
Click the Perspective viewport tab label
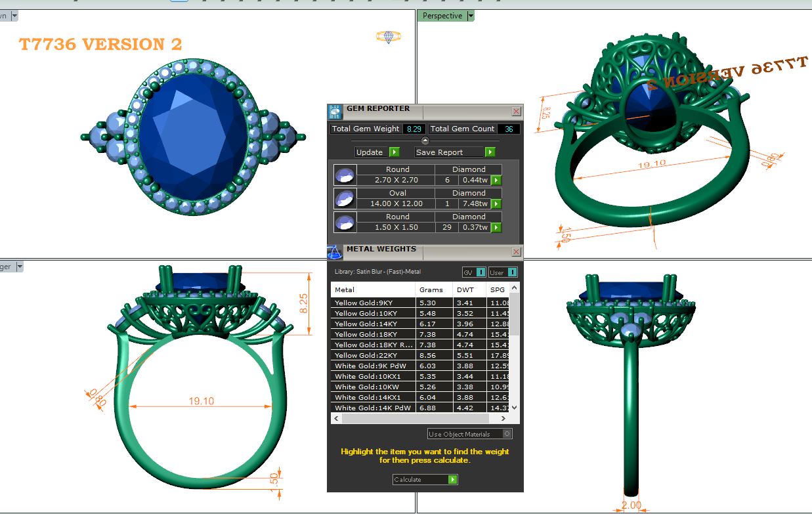[x=442, y=16]
